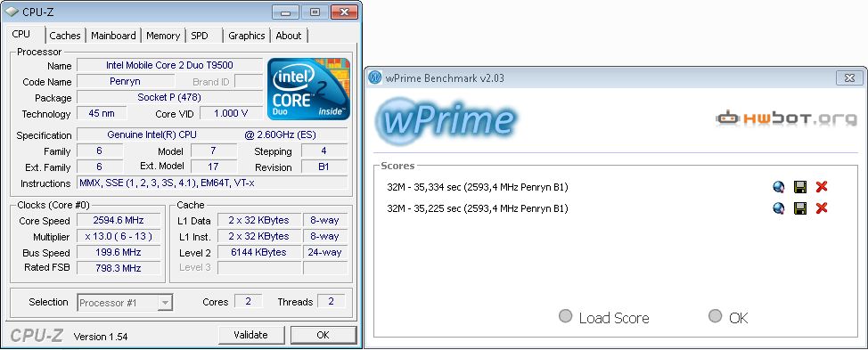The width and height of the screenshot is (868, 350).
Task: Save the 35,334 sec score with floppy icon
Action: coord(800,187)
